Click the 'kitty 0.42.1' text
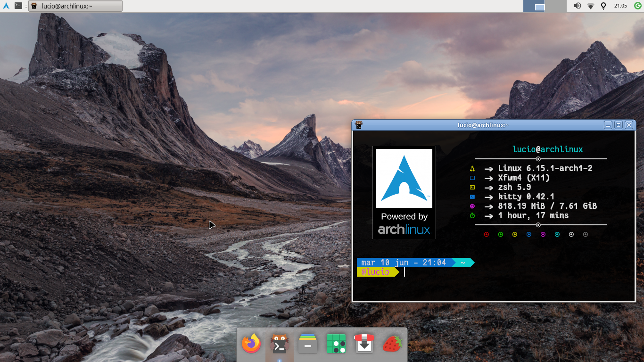 pos(526,197)
